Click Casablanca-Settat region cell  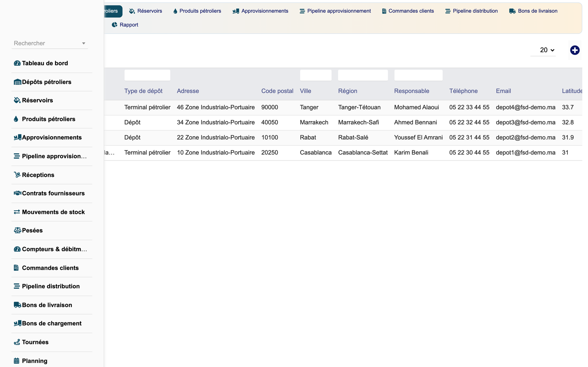(x=363, y=153)
